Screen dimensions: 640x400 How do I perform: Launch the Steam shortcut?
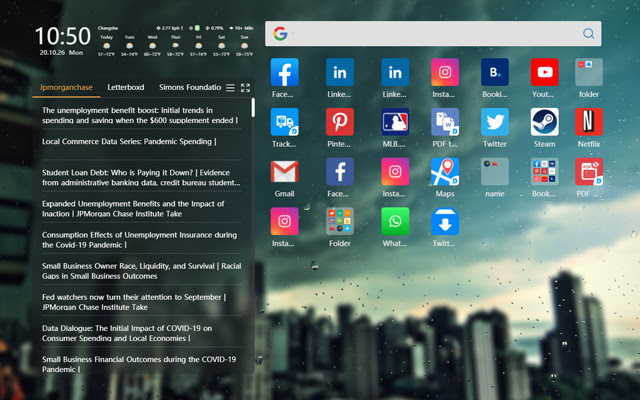tap(544, 122)
